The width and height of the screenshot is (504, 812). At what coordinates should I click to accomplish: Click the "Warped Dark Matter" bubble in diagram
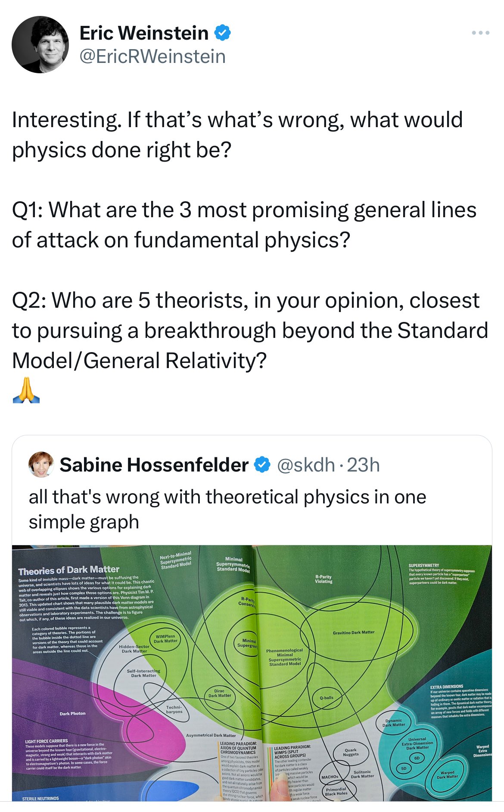[x=447, y=775]
